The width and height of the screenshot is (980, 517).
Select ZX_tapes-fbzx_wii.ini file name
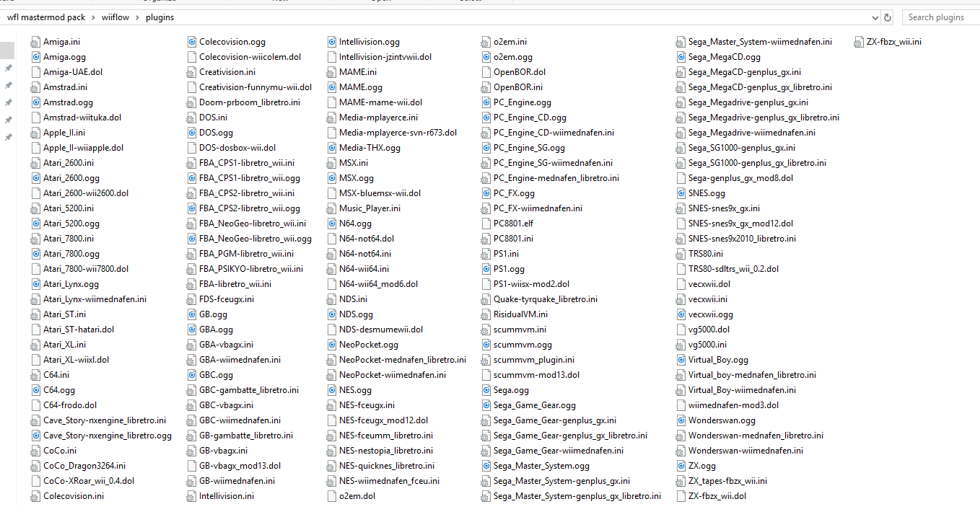(727, 481)
